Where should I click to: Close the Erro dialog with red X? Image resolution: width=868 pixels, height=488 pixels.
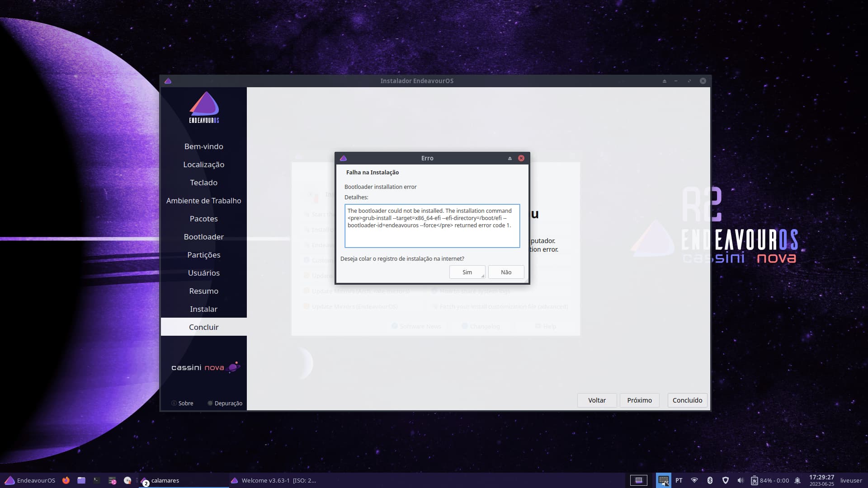click(x=521, y=158)
